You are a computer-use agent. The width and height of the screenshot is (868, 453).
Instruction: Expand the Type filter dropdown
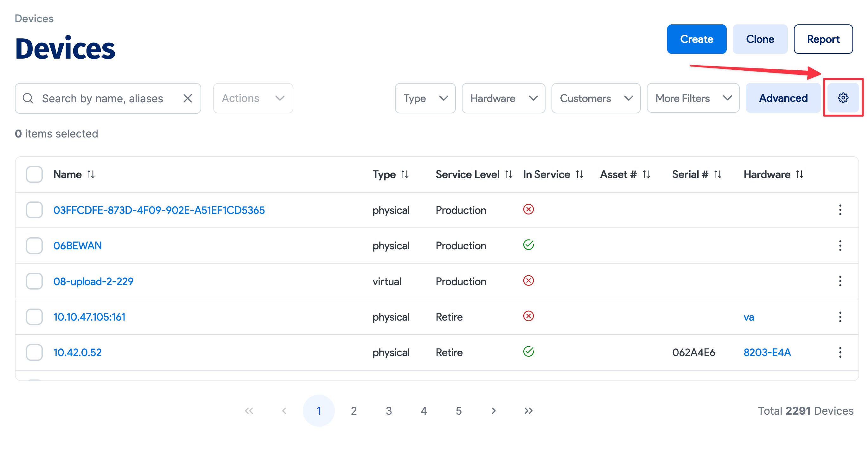pyautogui.click(x=425, y=99)
